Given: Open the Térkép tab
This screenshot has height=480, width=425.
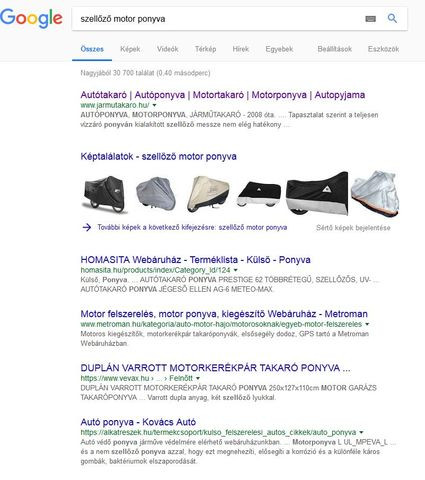Looking at the screenshot, I should coord(205,49).
